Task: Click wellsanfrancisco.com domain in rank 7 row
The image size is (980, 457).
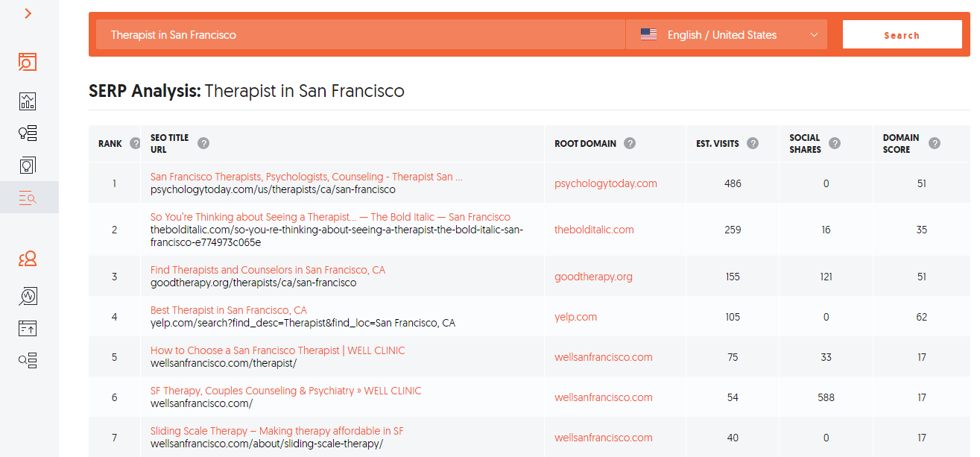Action: coord(604,438)
